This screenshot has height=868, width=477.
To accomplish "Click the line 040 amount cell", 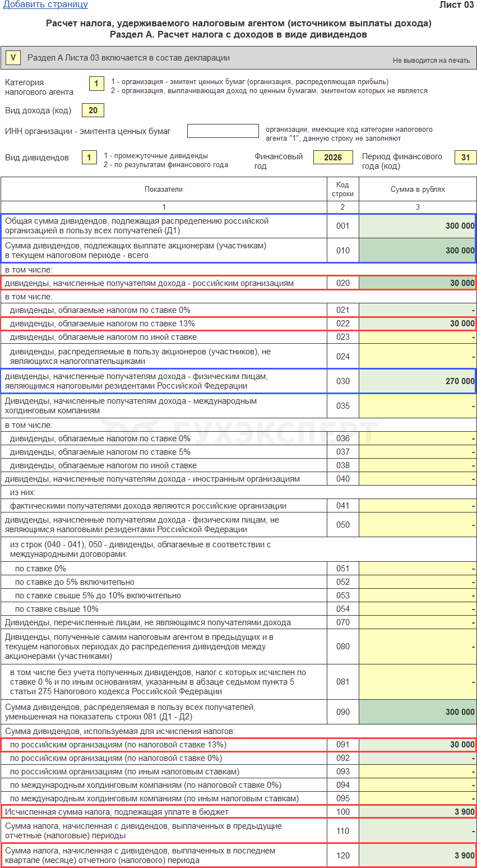I will click(418, 479).
